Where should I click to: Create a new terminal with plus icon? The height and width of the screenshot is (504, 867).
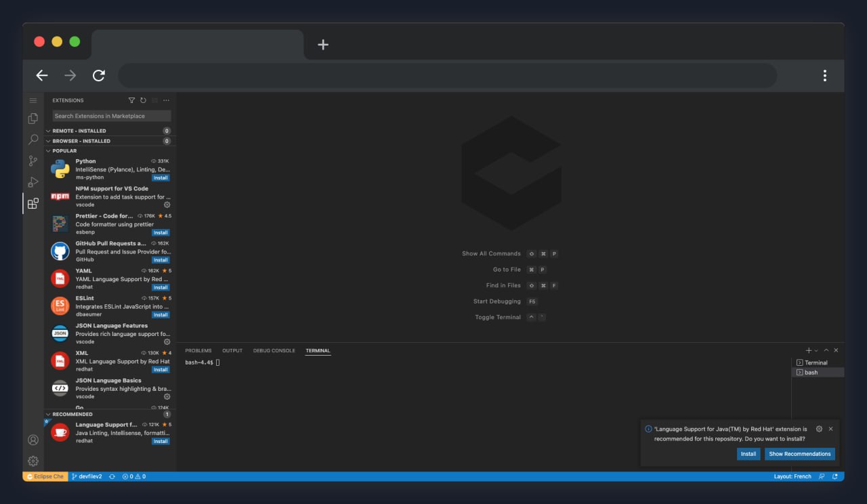(x=809, y=350)
